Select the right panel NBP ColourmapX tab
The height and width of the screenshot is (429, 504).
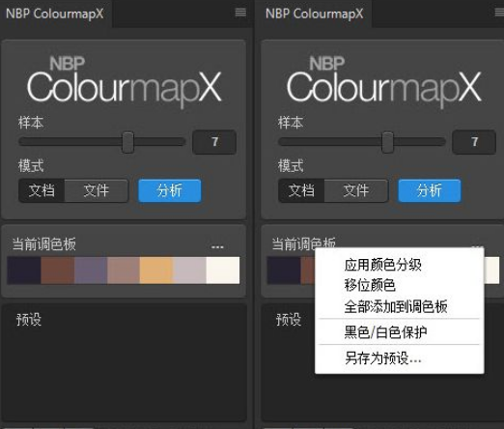[x=315, y=14]
